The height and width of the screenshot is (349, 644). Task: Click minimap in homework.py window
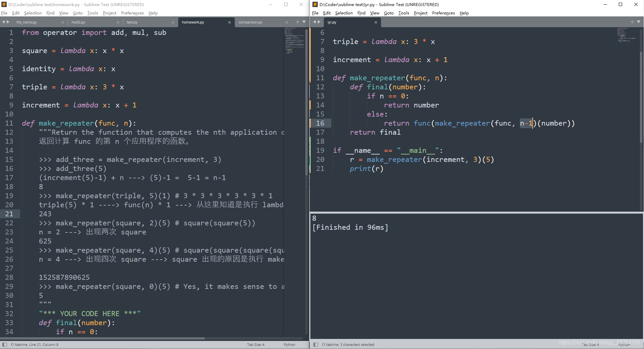click(295, 40)
